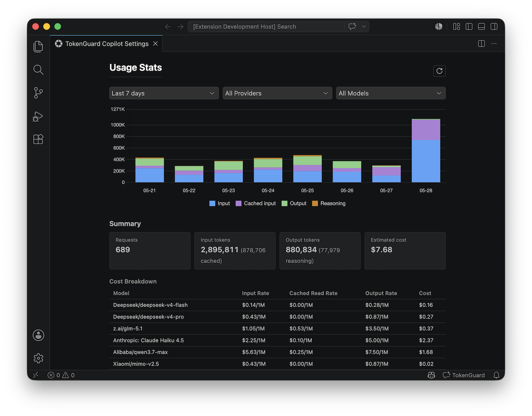The height and width of the screenshot is (416, 532).
Task: Open the Extensions view
Action: click(38, 139)
